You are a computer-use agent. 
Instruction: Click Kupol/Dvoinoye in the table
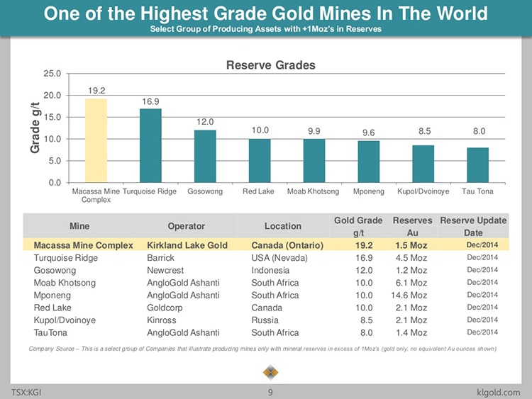65,320
